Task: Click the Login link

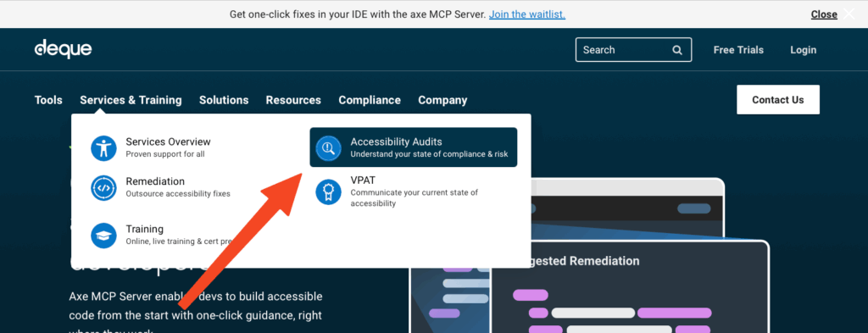Action: [804, 50]
